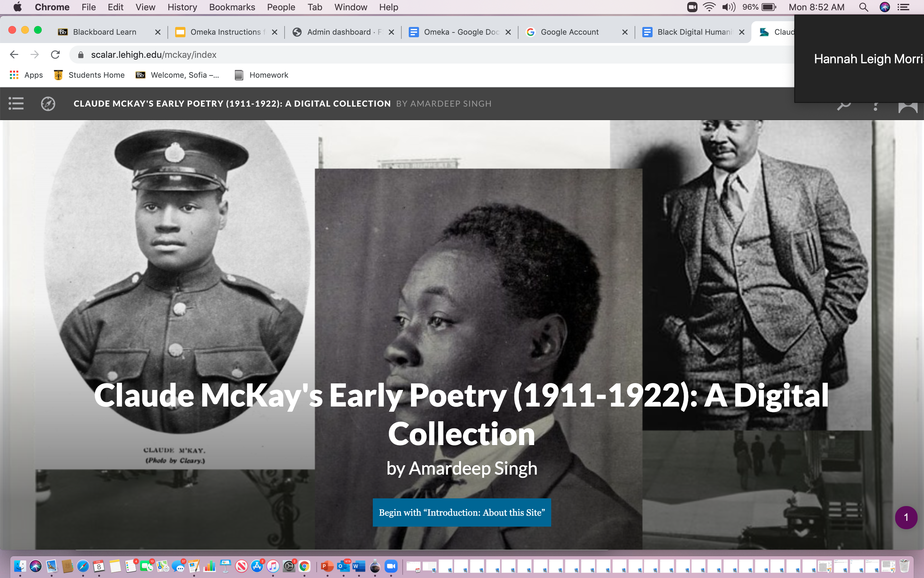The width and height of the screenshot is (924, 578).
Task: Open the Trash in the Dock
Action: (x=904, y=566)
